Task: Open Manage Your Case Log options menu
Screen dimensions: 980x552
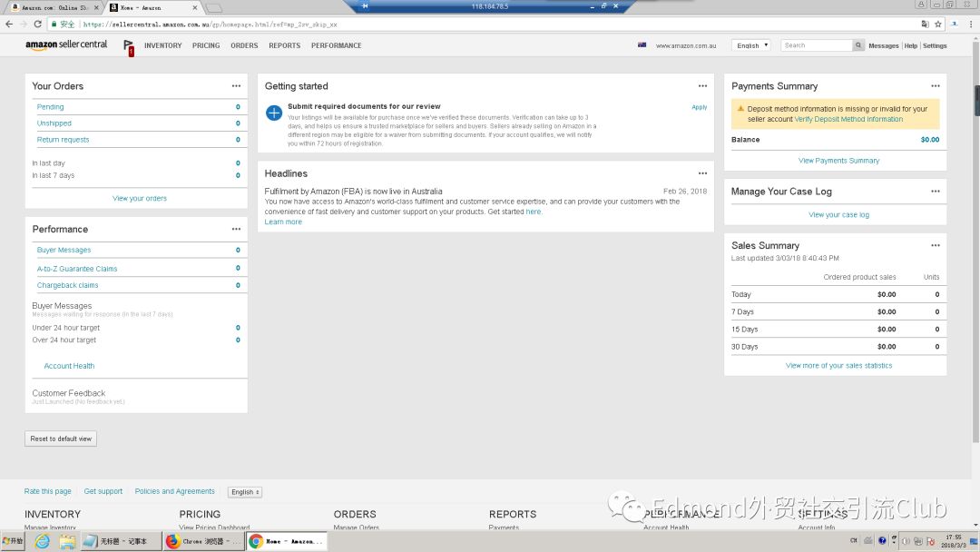Action: pos(935,192)
